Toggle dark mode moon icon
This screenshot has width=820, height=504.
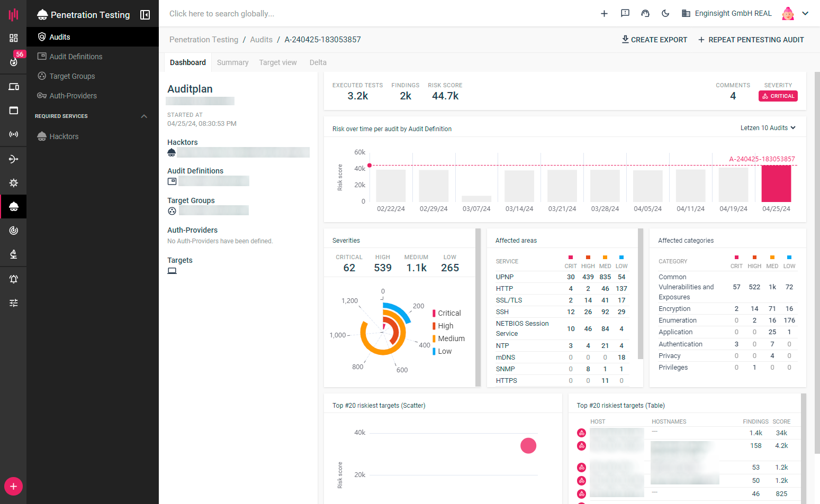point(665,14)
